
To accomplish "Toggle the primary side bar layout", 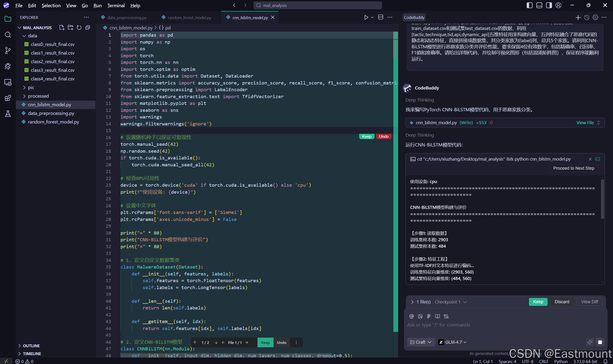I will click(x=530, y=6).
